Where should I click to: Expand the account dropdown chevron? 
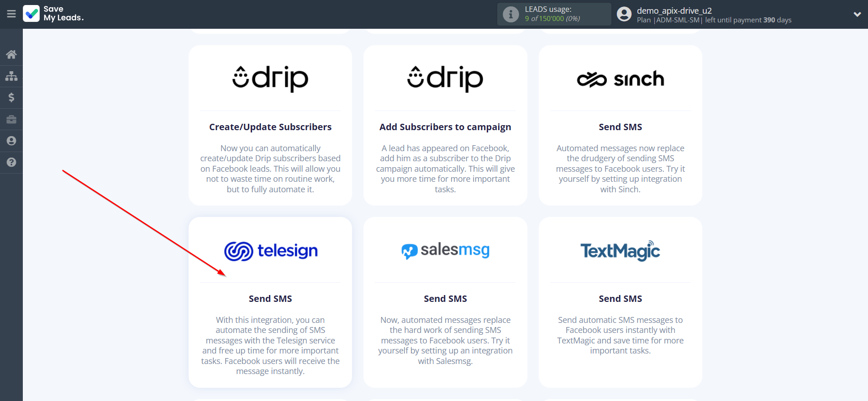[x=857, y=15]
